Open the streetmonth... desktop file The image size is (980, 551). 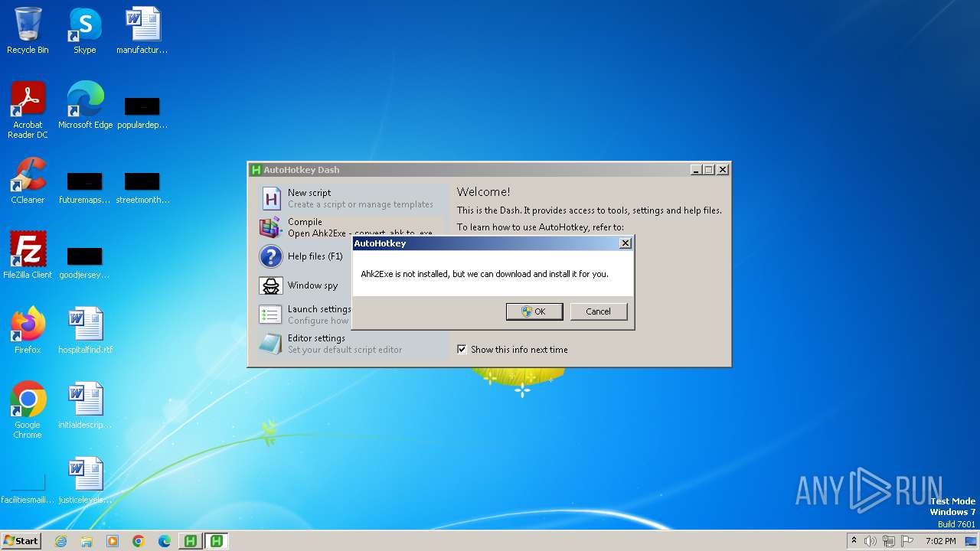point(142,187)
